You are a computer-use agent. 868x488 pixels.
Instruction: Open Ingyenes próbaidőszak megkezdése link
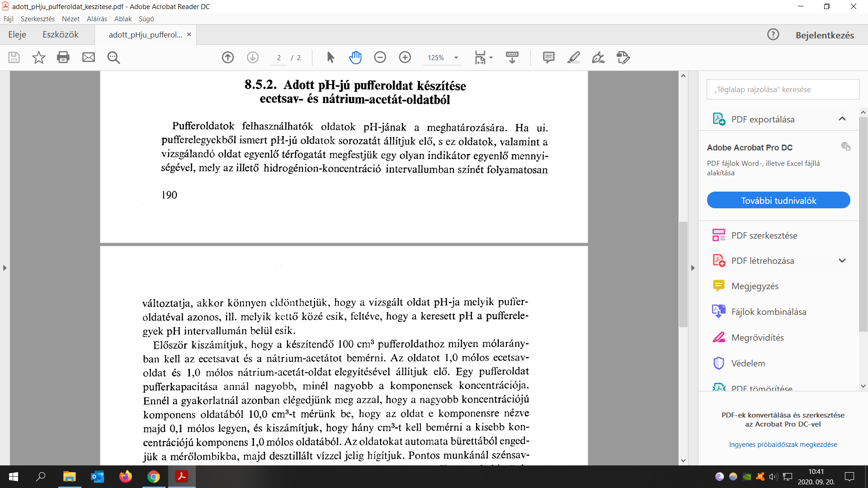[783, 445]
